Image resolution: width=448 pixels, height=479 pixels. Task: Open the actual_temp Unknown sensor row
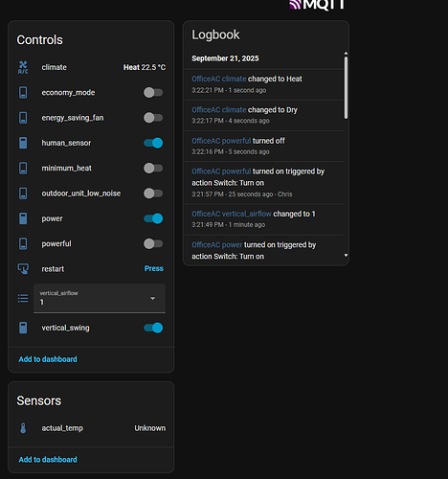91,428
